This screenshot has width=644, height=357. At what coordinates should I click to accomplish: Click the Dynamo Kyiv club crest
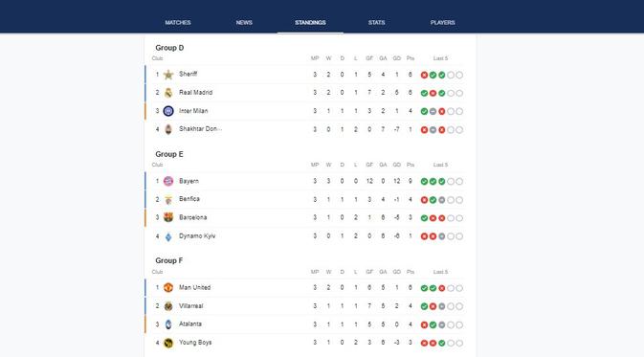click(x=168, y=236)
